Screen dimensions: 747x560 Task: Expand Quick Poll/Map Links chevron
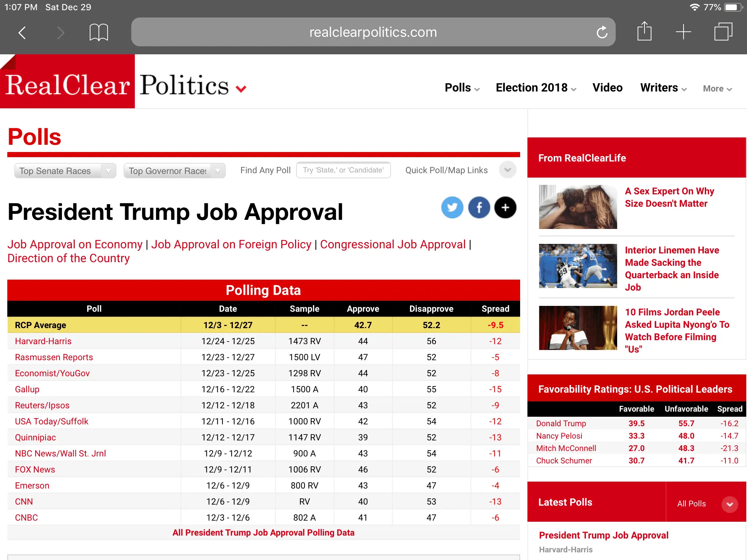tap(507, 170)
